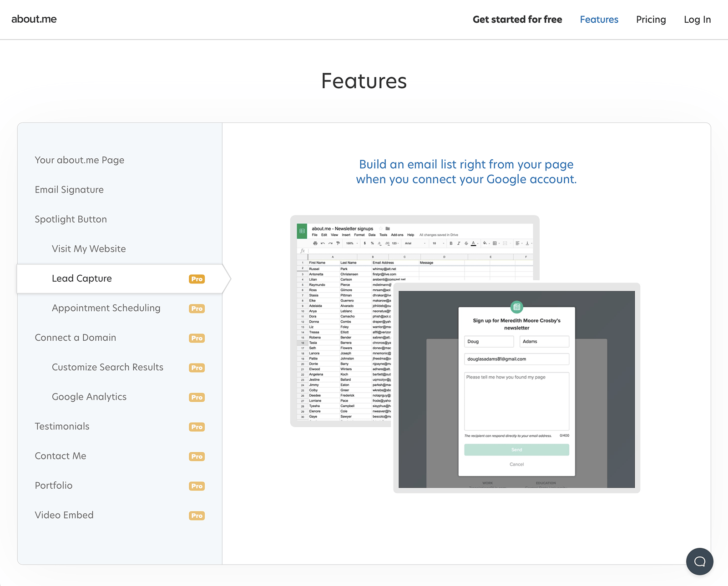Select Video Embed feature

(64, 515)
